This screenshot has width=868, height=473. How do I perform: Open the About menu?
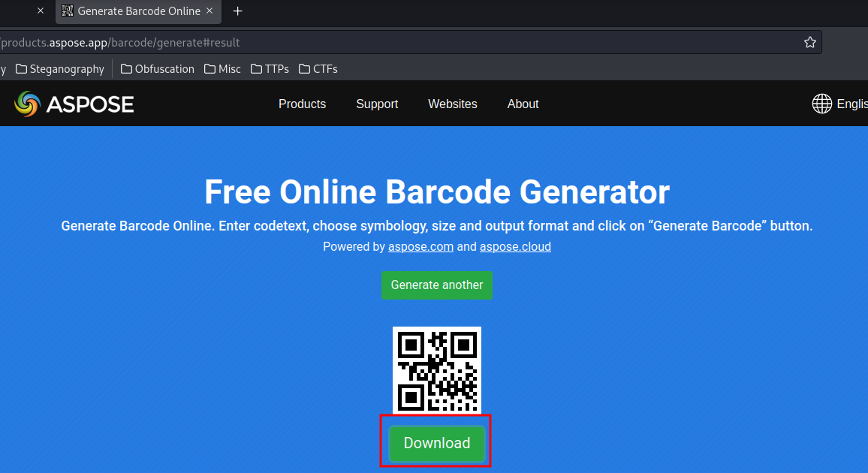pyautogui.click(x=523, y=104)
